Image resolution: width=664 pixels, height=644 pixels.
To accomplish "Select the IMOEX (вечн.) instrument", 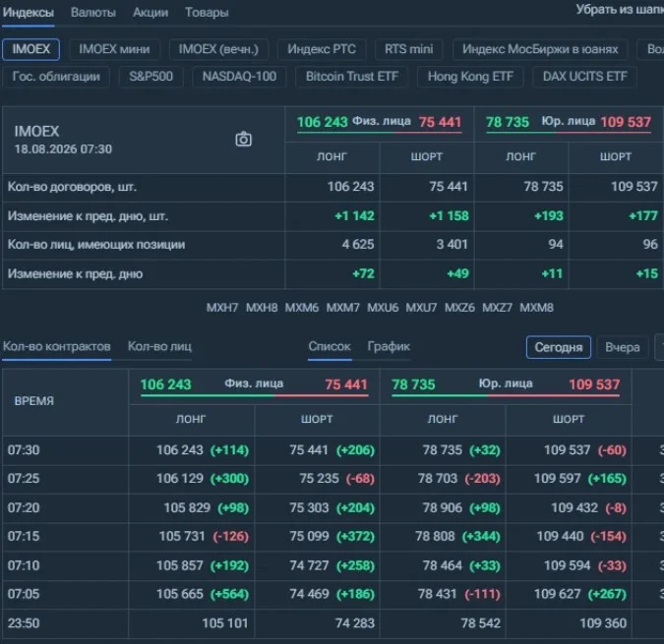I will (x=218, y=49).
